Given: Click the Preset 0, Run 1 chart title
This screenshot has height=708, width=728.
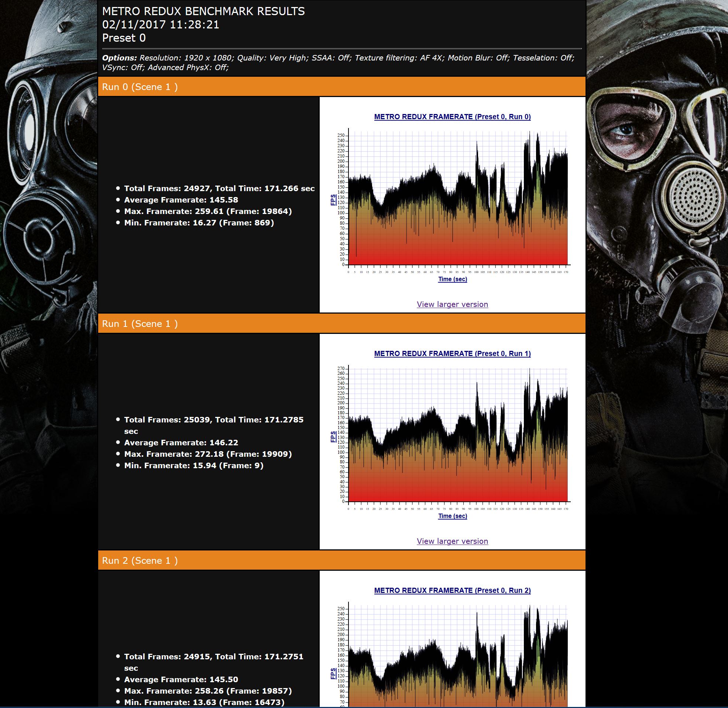Looking at the screenshot, I should [452, 353].
